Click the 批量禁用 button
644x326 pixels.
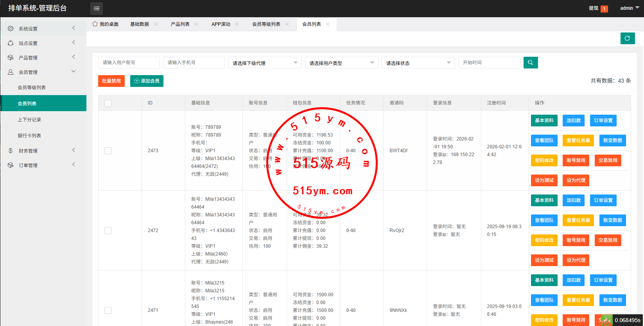pos(111,81)
